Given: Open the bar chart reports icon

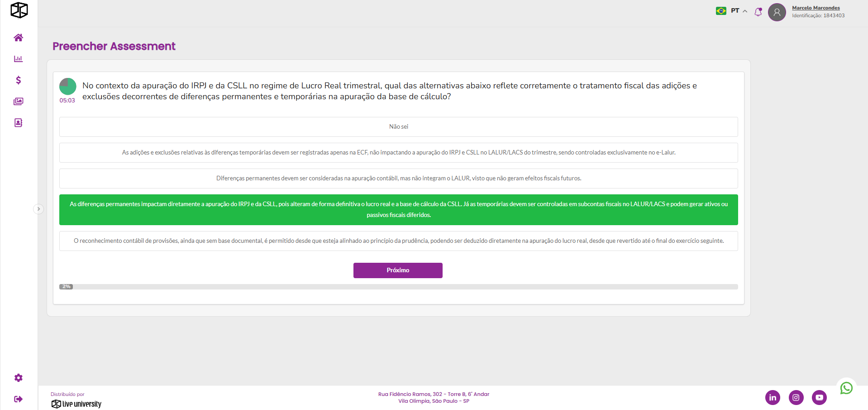Looking at the screenshot, I should (18, 59).
